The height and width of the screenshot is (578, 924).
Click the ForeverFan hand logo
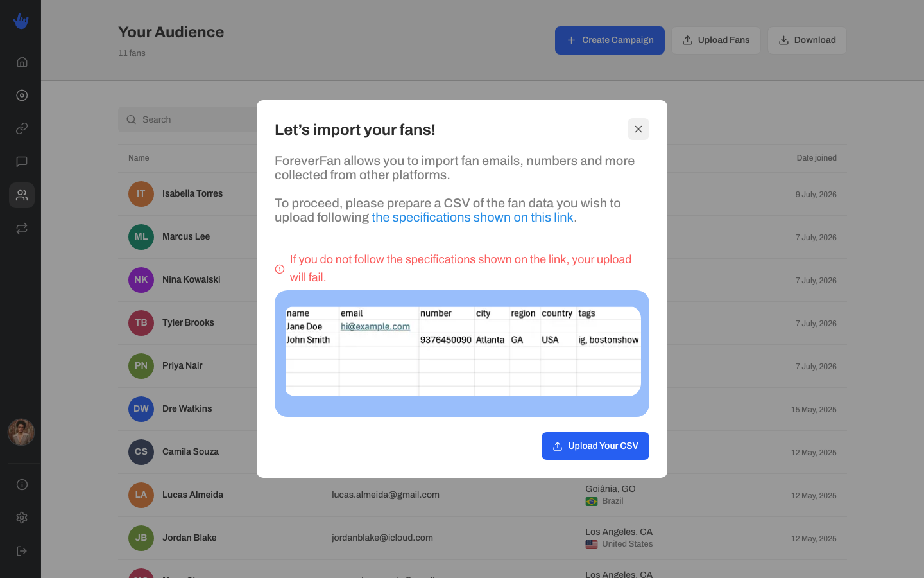point(21,21)
